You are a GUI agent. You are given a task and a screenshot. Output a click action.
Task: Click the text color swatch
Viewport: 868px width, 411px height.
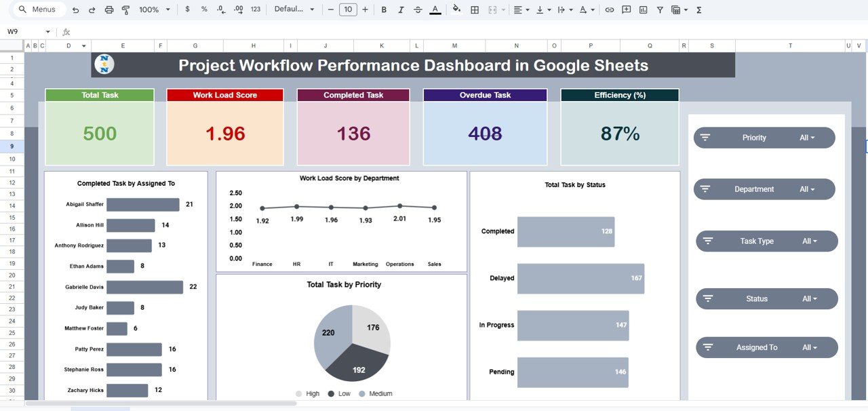435,9
